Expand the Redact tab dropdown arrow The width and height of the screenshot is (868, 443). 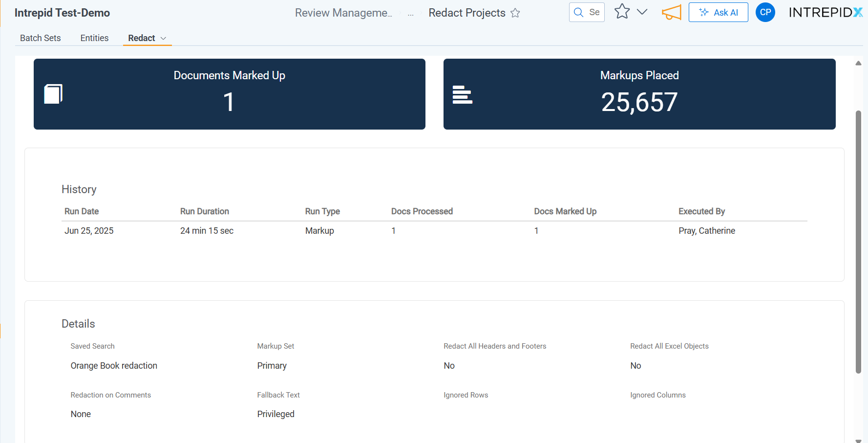point(164,39)
